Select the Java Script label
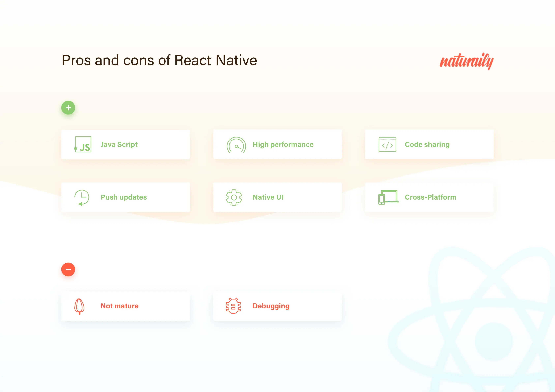 coord(119,144)
